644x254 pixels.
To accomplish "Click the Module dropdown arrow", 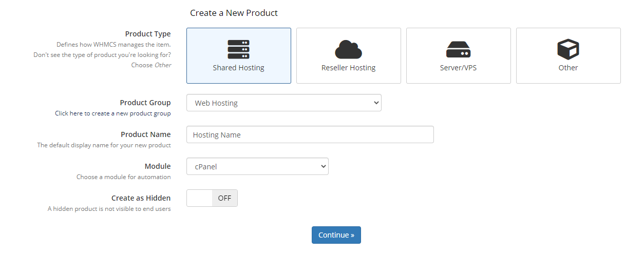I will coord(323,166).
